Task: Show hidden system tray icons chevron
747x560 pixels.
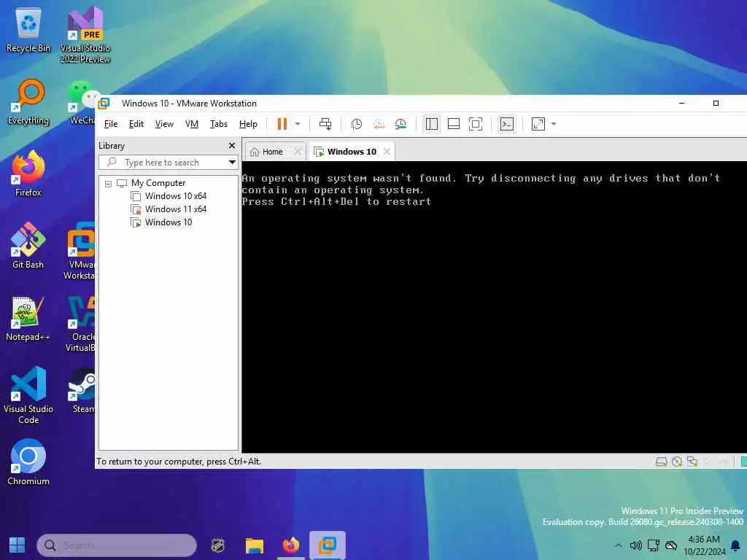Action: click(x=619, y=545)
